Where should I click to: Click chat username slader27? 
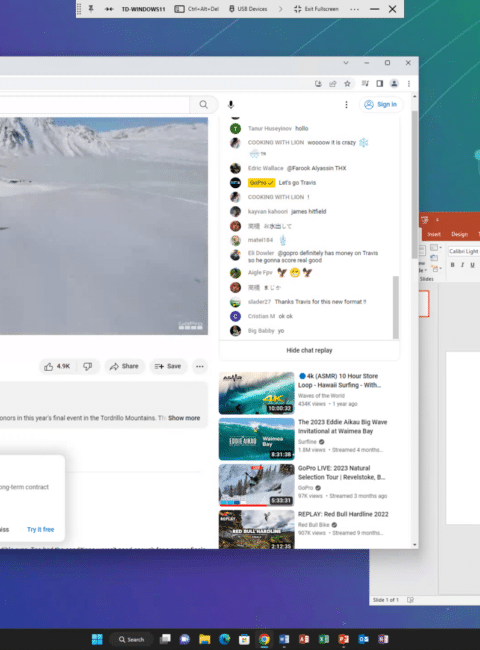pos(259,302)
